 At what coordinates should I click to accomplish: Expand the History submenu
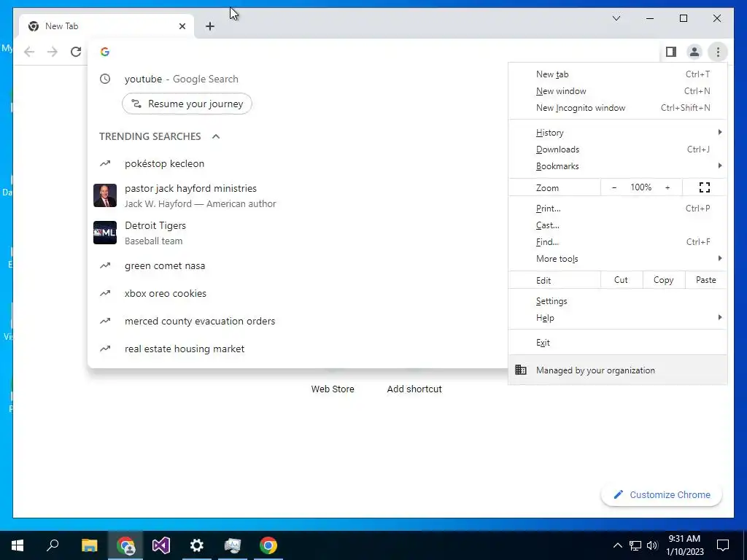(x=618, y=133)
